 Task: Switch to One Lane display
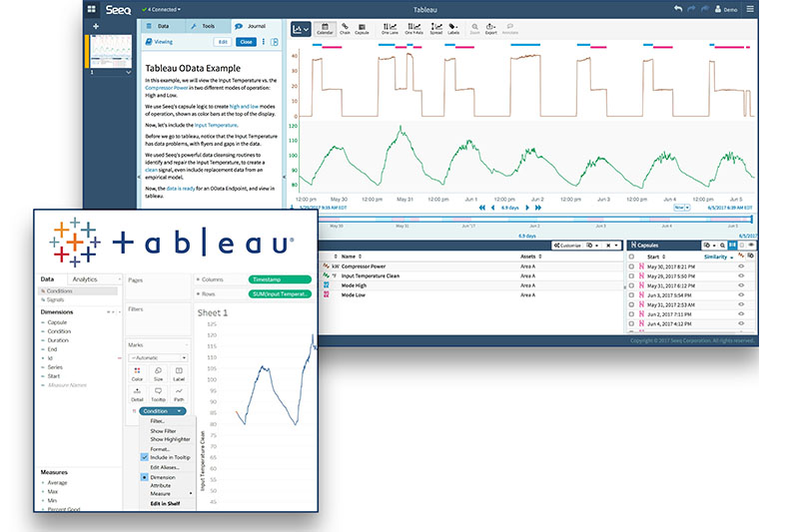(x=390, y=29)
